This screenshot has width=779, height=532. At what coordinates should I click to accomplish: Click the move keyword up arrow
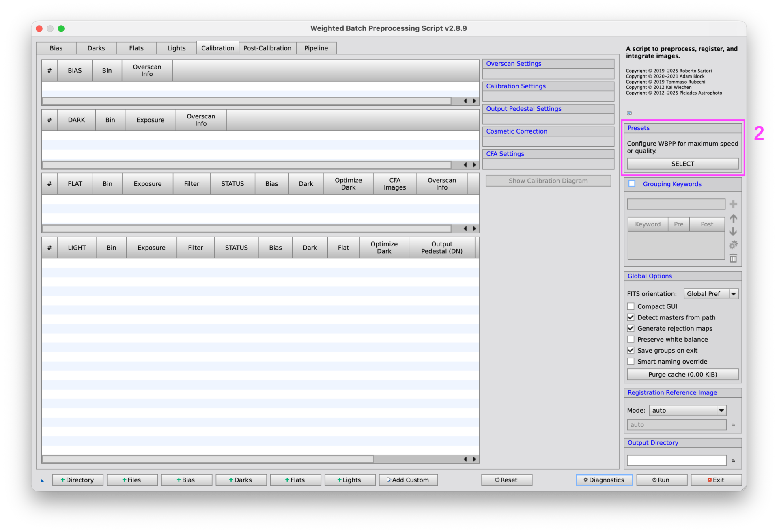pos(733,218)
